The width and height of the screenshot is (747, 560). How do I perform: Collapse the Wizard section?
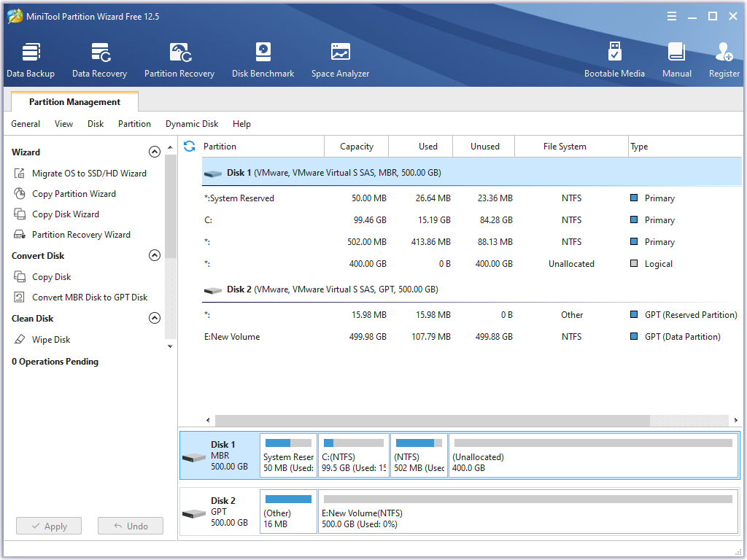pos(154,152)
